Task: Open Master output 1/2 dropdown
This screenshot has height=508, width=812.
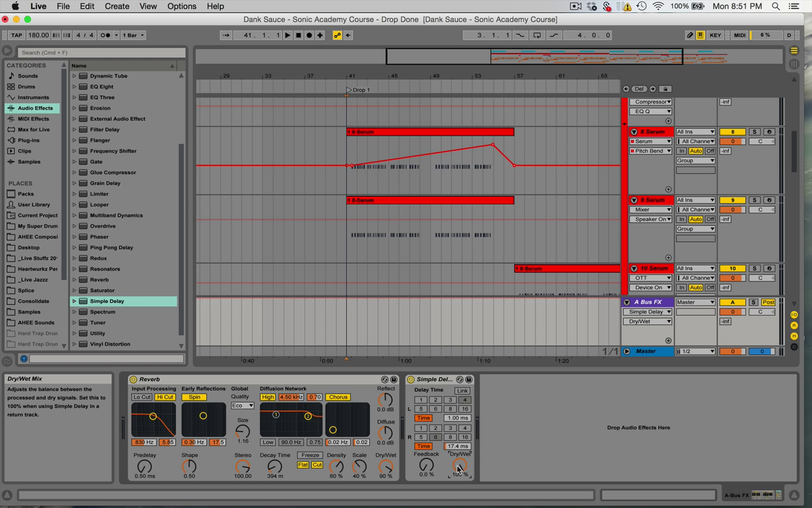Action: point(695,351)
